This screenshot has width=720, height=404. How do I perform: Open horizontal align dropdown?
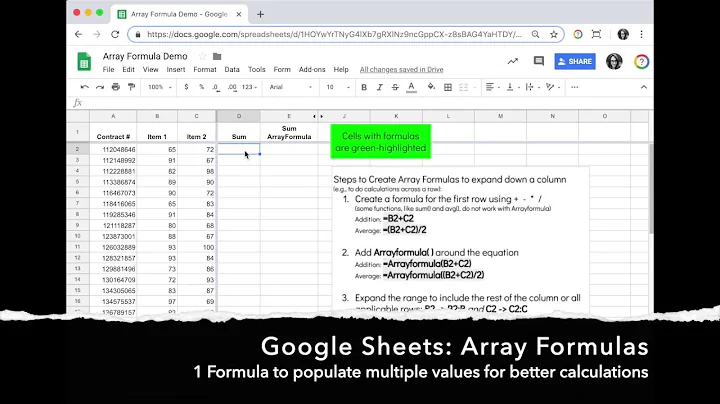click(x=492, y=87)
